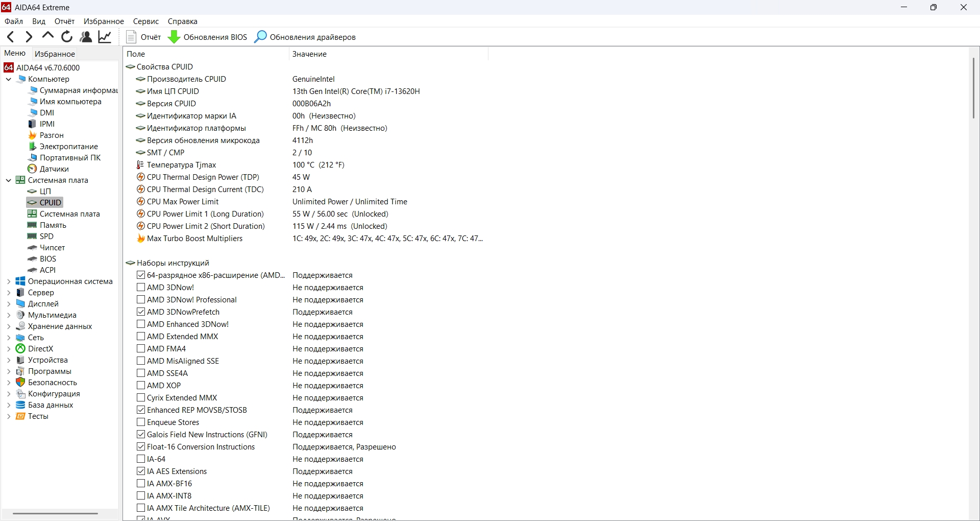Image resolution: width=980 pixels, height=521 pixels.
Task: Go back using the left arrow icon
Action: coord(10,37)
